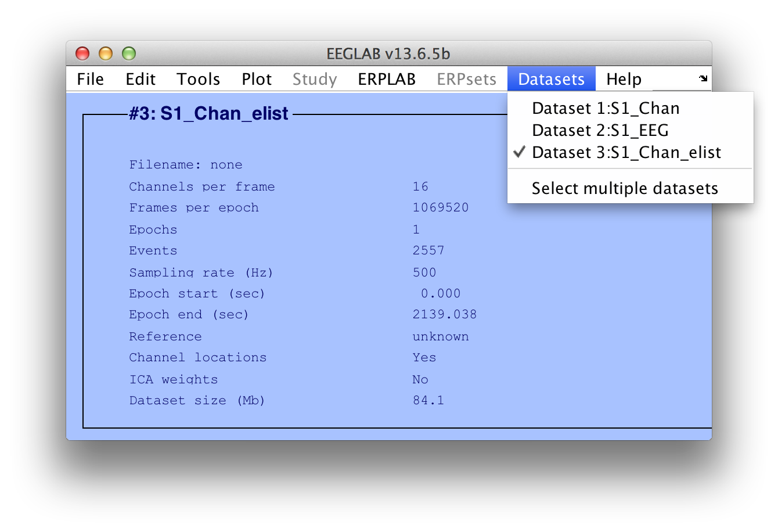The height and width of the screenshot is (532, 778).
Task: Click the Dataset size (Mb) label
Action: point(197,401)
